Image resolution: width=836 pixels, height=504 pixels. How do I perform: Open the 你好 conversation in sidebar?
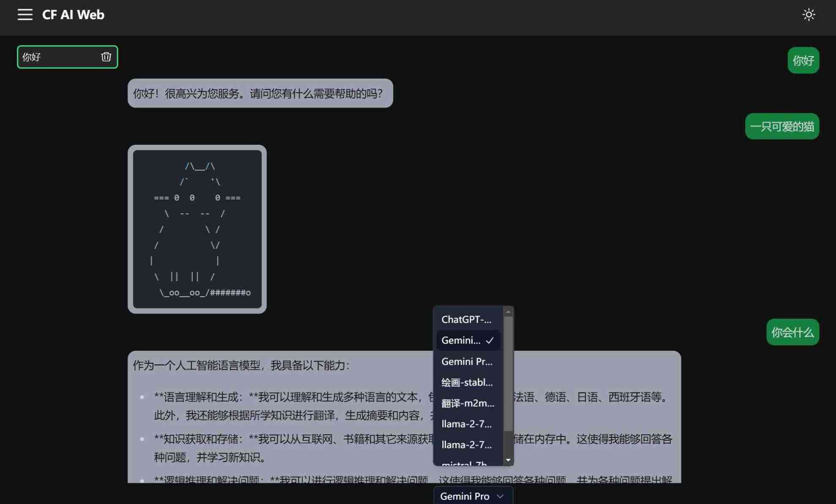(67, 57)
